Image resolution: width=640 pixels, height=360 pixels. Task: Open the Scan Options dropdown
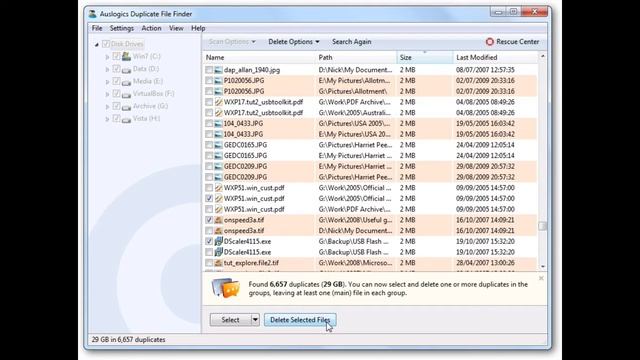coord(232,42)
